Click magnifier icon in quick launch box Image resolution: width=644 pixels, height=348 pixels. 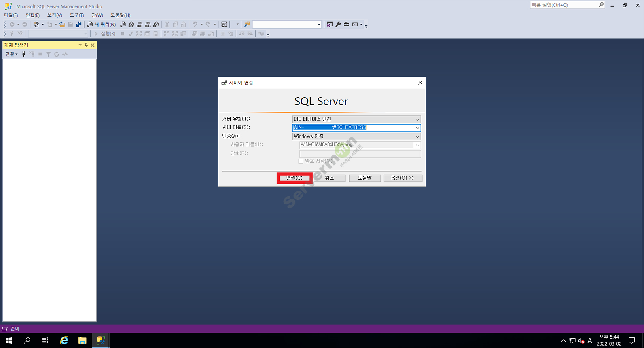tap(601, 5)
